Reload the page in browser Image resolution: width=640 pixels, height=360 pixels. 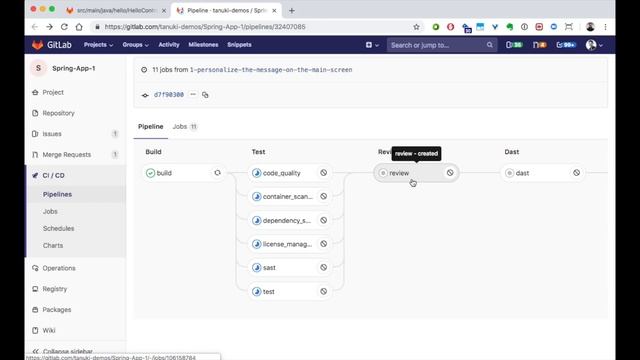64,27
